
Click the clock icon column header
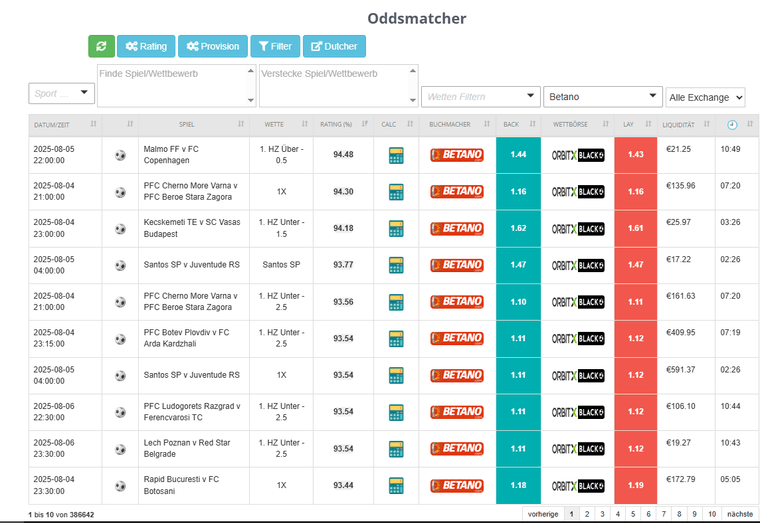click(x=732, y=124)
